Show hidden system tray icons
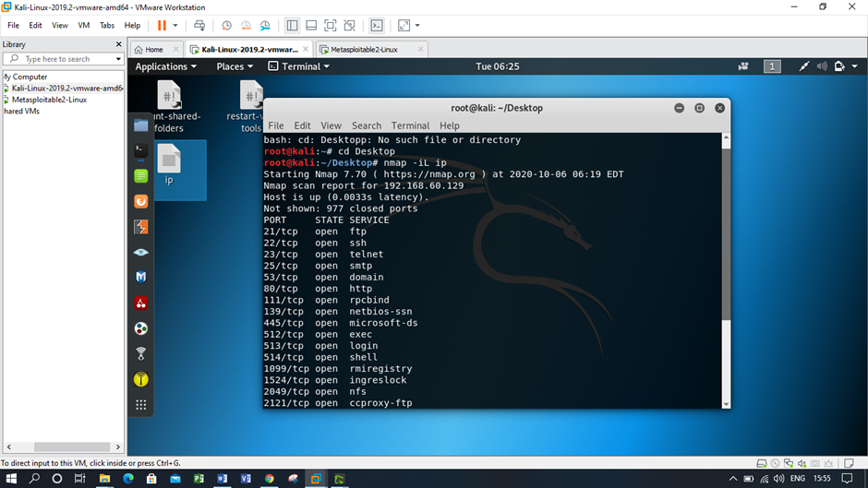 pyautogui.click(x=733, y=479)
